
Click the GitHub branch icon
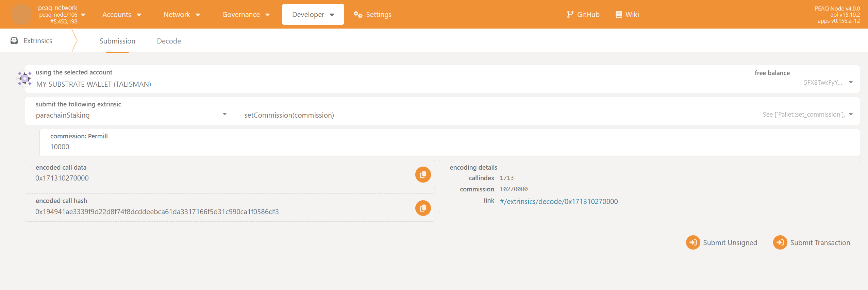coord(570,14)
